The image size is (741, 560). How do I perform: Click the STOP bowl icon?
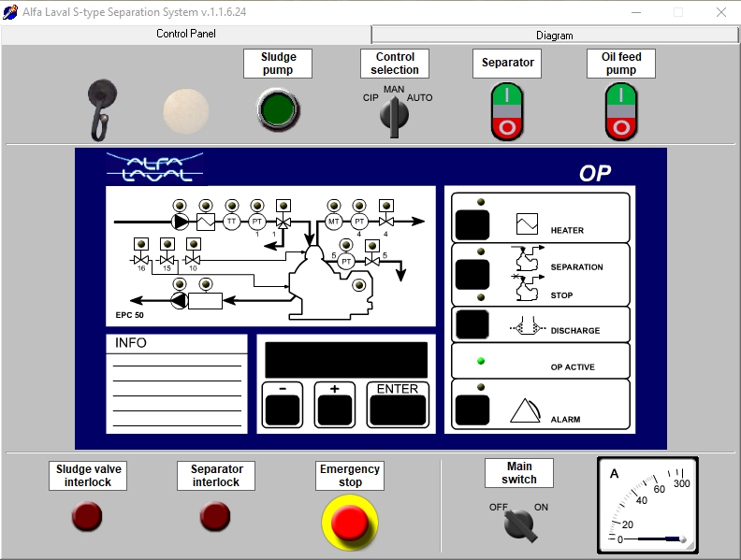coord(527,288)
